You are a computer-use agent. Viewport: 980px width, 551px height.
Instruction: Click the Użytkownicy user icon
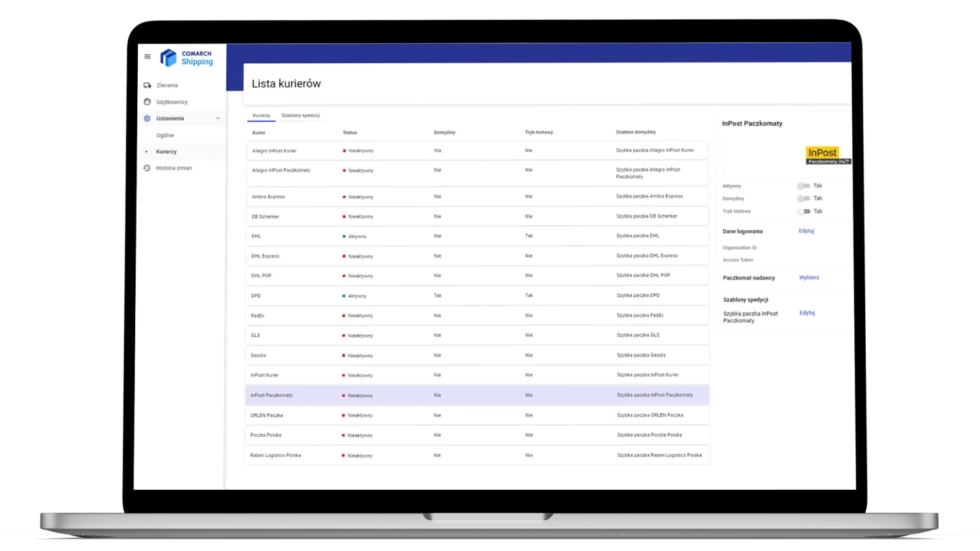tap(147, 102)
